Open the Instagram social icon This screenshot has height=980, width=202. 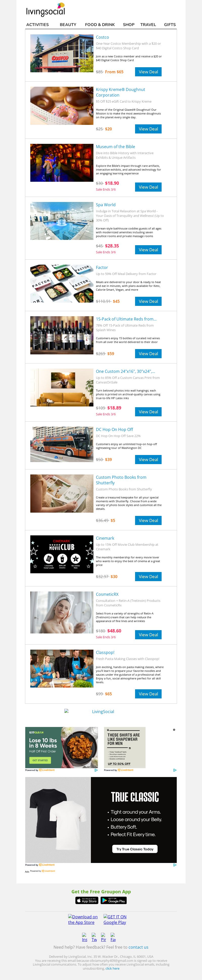point(85,937)
